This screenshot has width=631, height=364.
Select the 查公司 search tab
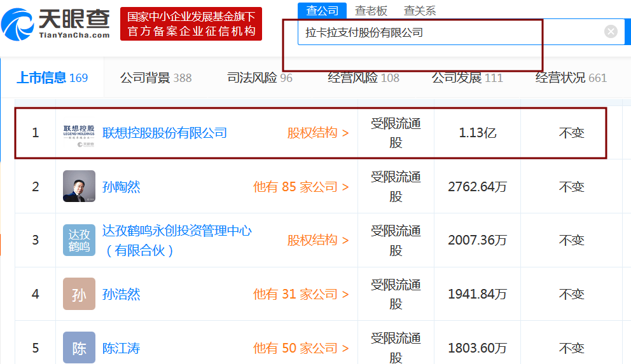click(322, 10)
